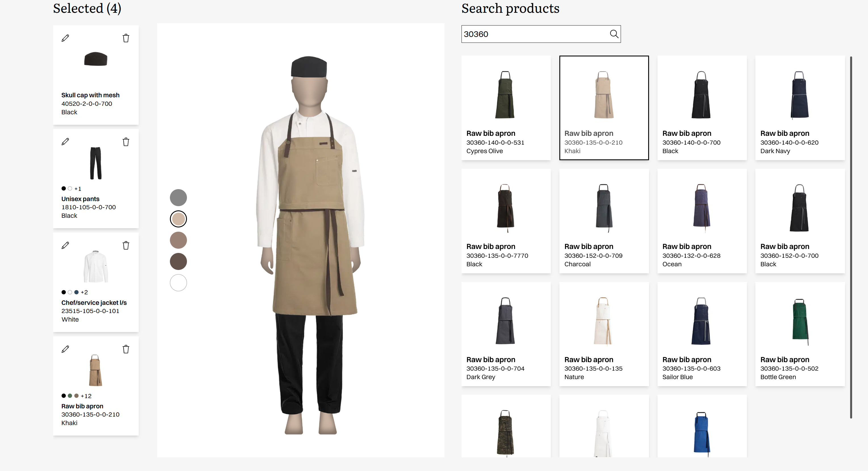The width and height of the screenshot is (868, 471).
Task: Remove Unisex pants with trash icon
Action: coord(126,142)
